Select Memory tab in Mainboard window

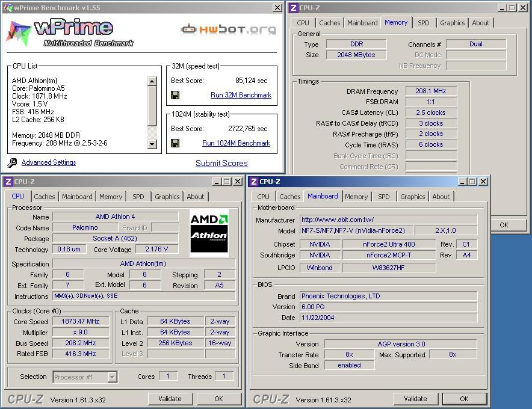coord(356,197)
